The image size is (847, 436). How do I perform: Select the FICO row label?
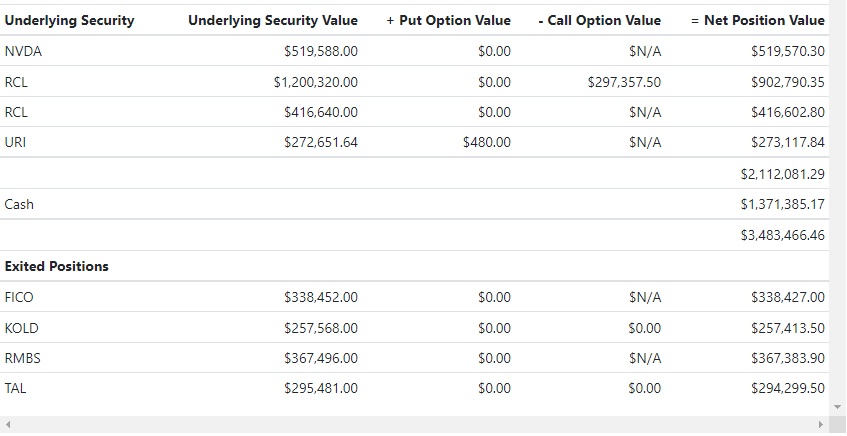pos(19,297)
